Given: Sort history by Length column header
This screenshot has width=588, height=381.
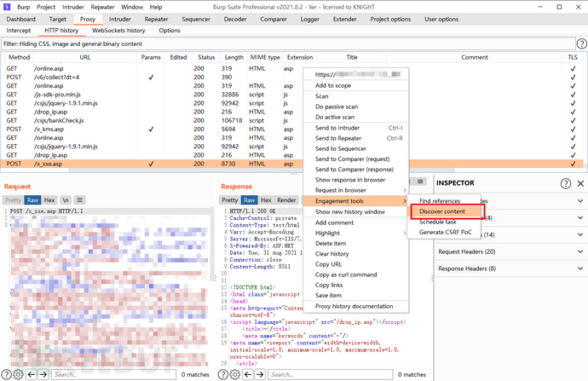Looking at the screenshot, I should (234, 57).
